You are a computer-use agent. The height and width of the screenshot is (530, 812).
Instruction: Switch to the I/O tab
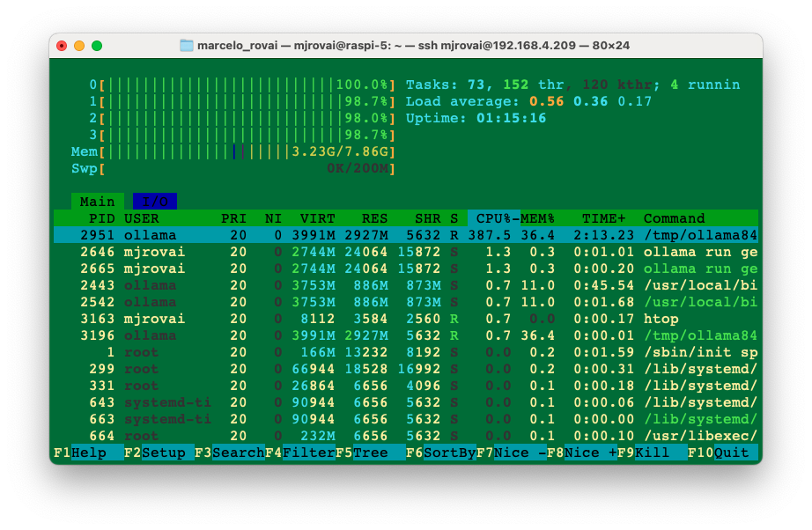pos(154,202)
